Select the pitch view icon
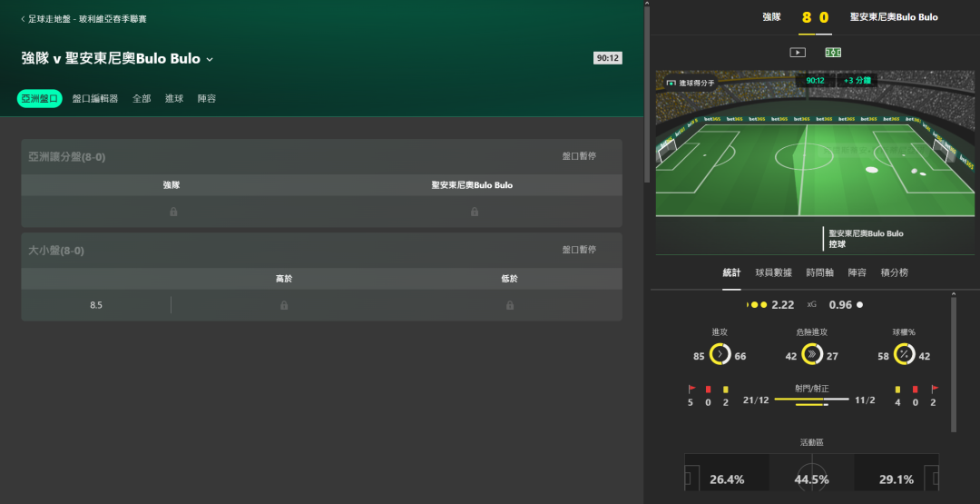 coord(832,53)
